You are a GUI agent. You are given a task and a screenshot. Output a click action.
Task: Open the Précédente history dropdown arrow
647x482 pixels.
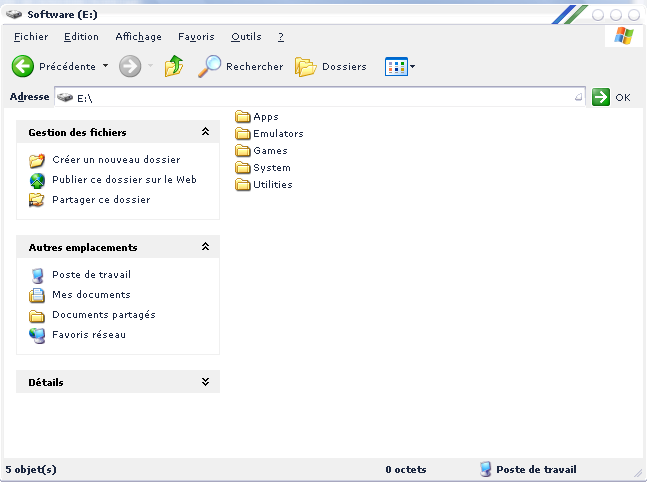[x=105, y=67]
